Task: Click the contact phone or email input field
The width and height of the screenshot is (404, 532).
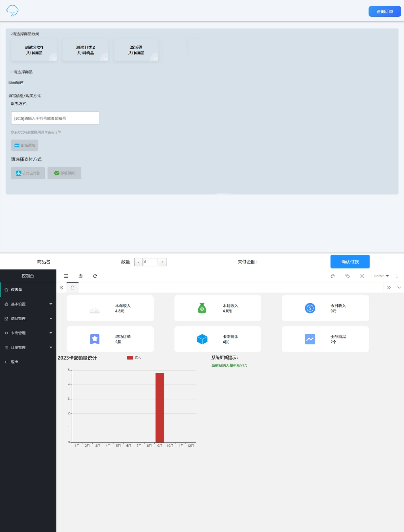Action: [55, 118]
